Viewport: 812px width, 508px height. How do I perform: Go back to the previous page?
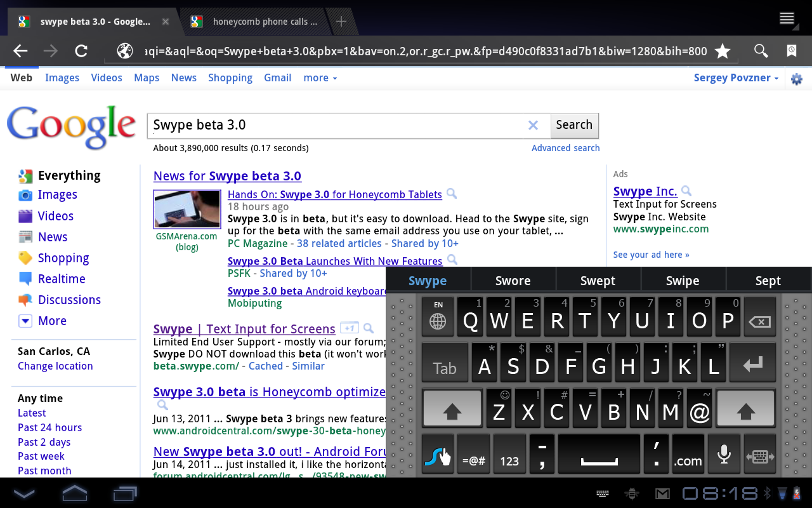coord(20,51)
